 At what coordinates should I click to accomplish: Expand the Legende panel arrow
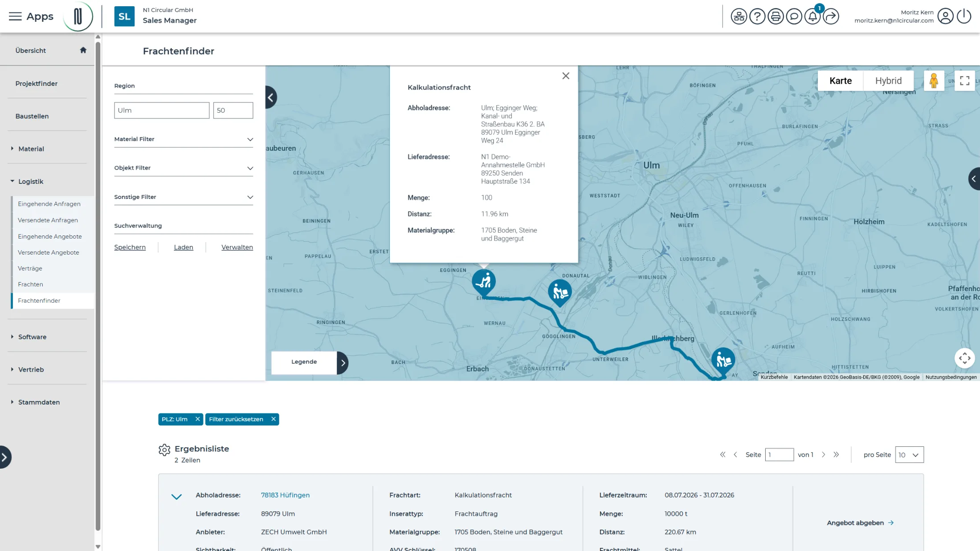click(x=343, y=363)
